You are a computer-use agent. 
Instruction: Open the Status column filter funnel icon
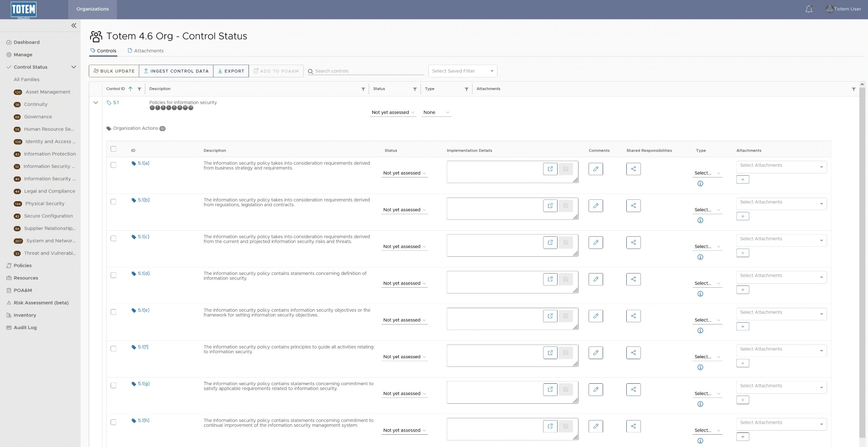click(x=414, y=89)
